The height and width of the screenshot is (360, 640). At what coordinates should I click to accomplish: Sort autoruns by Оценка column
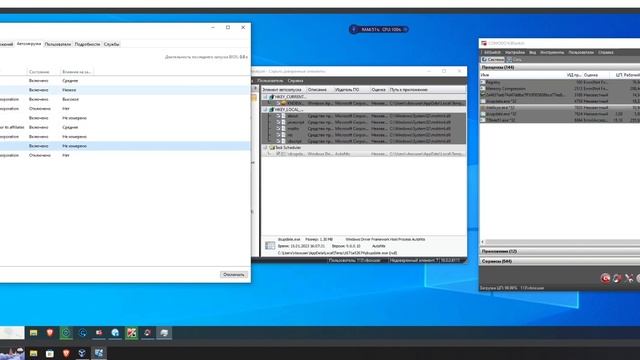click(378, 90)
